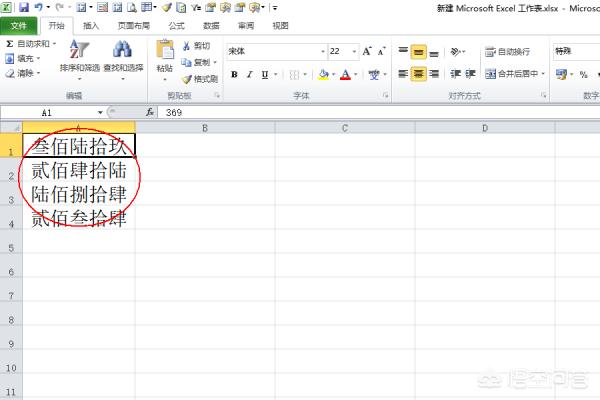600x400 pixels.
Task: Click the Cut (剪切) scissors icon
Action: coord(186,46)
